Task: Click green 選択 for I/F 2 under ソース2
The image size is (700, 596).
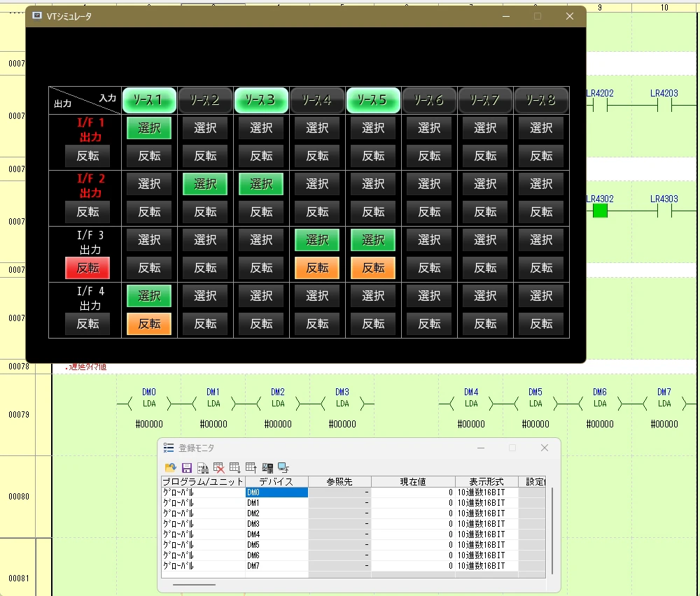Action: [205, 184]
